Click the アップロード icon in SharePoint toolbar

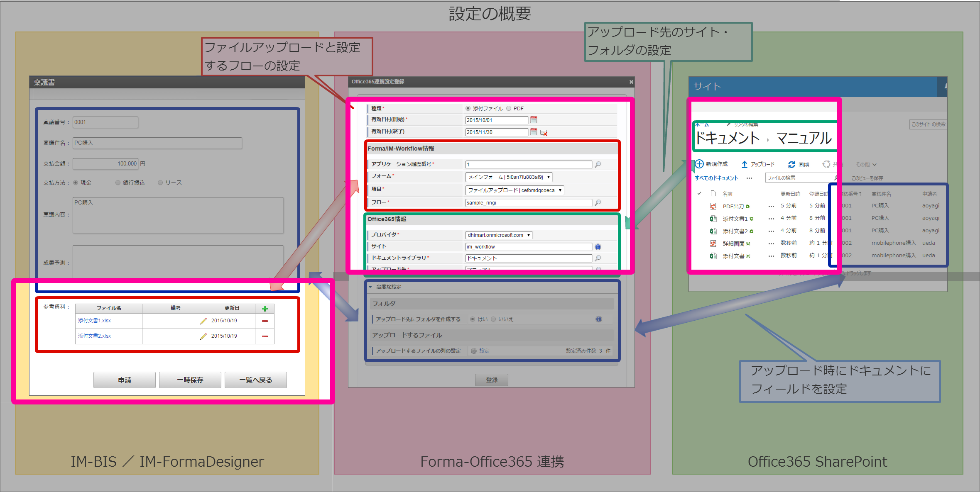(x=745, y=164)
